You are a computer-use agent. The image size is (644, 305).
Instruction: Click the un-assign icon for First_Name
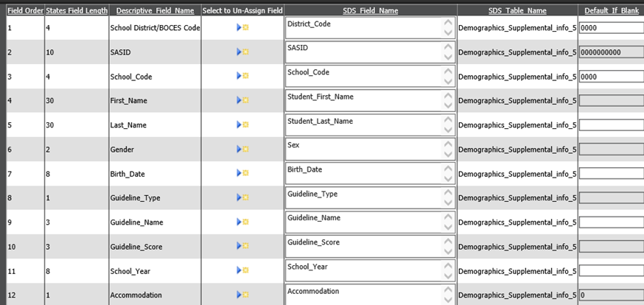point(242,101)
